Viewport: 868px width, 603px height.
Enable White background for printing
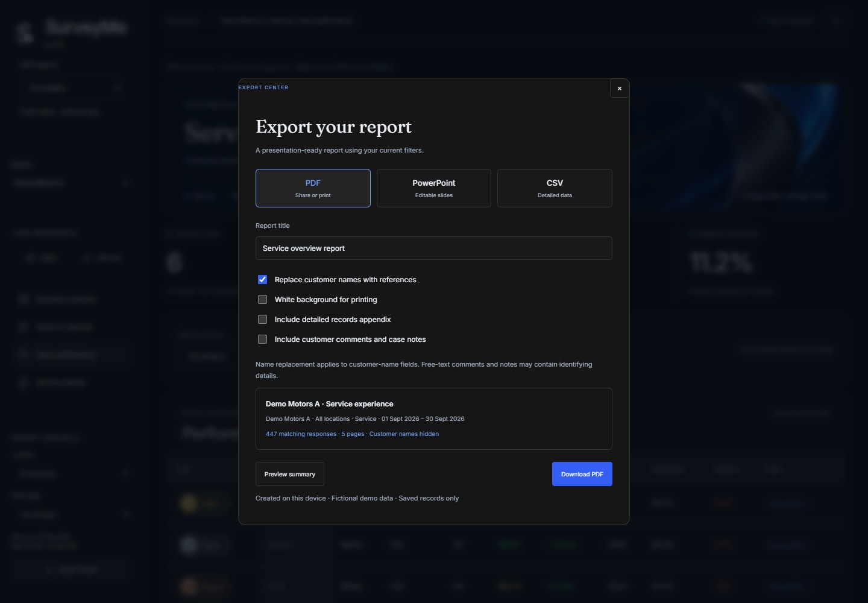263,300
